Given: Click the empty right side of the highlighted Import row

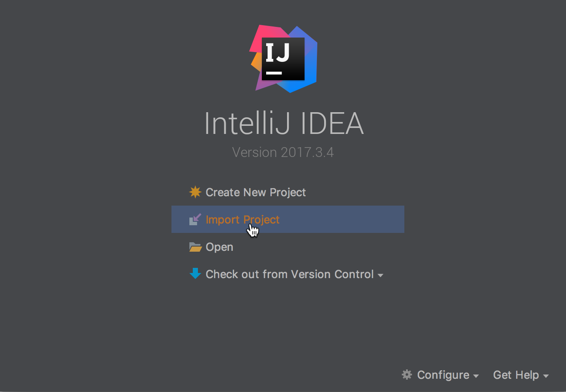Looking at the screenshot, I should [341, 219].
